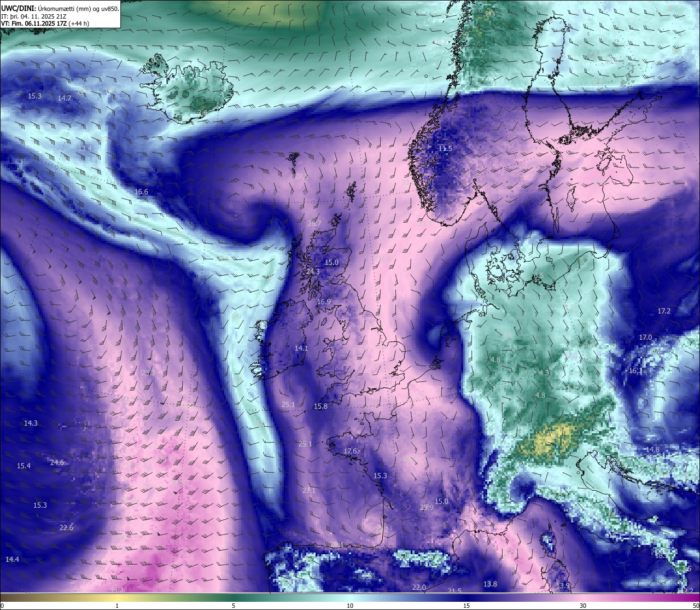Viewport: 700px width, 610px height.
Task: Click the 17.6 value over Brittany
Action: click(x=350, y=451)
